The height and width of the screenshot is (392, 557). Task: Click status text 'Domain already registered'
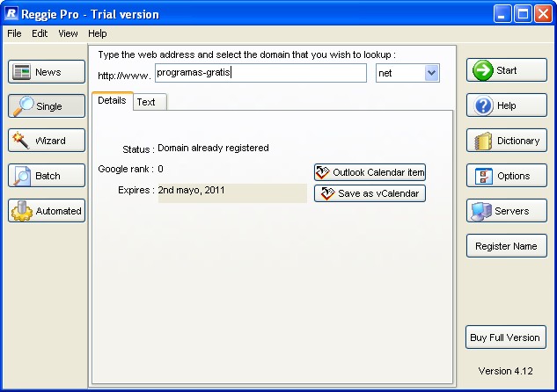(x=213, y=148)
